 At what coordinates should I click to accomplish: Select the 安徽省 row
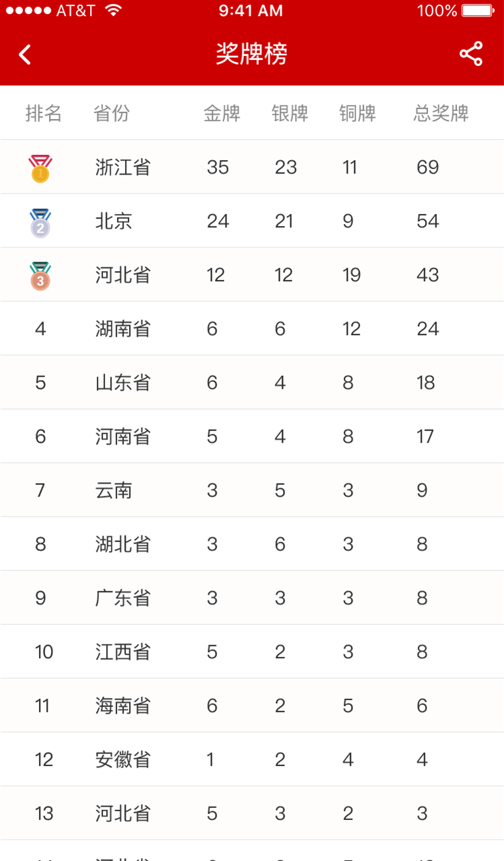tap(252, 759)
